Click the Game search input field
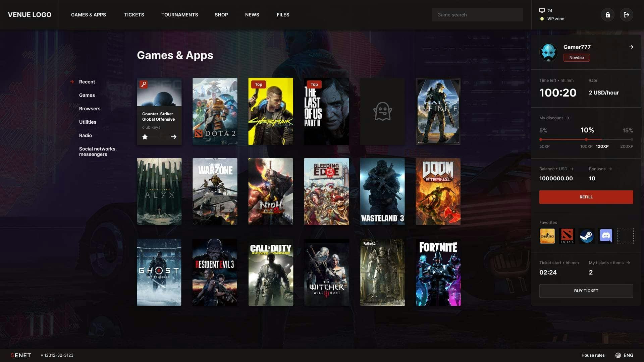This screenshot has height=362, width=644. pos(477,15)
